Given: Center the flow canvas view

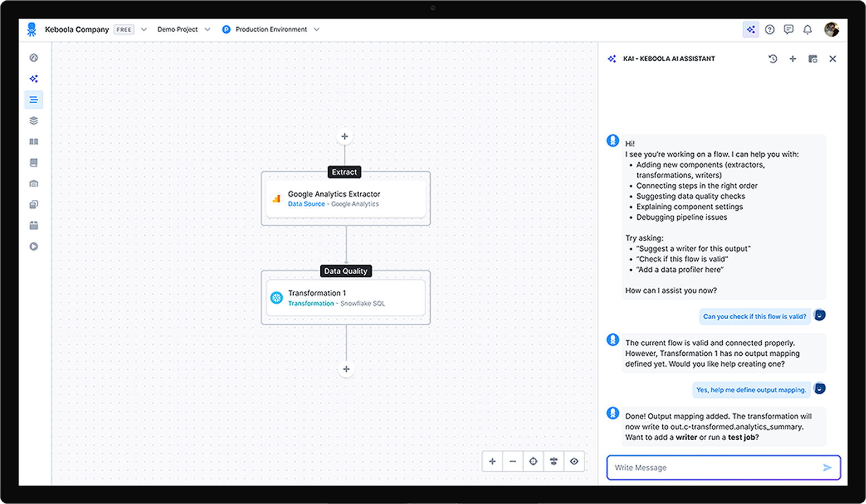Looking at the screenshot, I should point(533,461).
